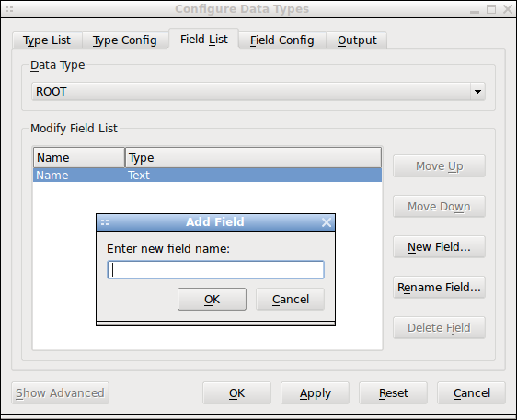Switch to the Type List tab
The image size is (517, 420).
tap(47, 40)
